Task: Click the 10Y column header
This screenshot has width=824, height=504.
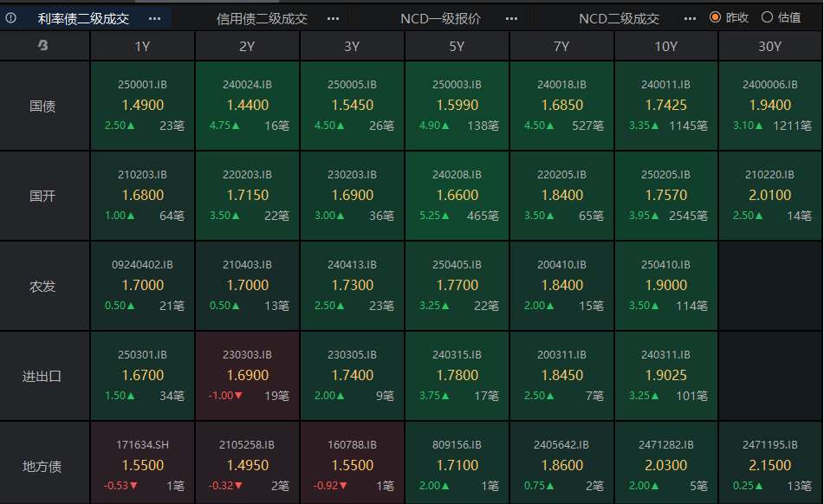Action: [x=665, y=47]
